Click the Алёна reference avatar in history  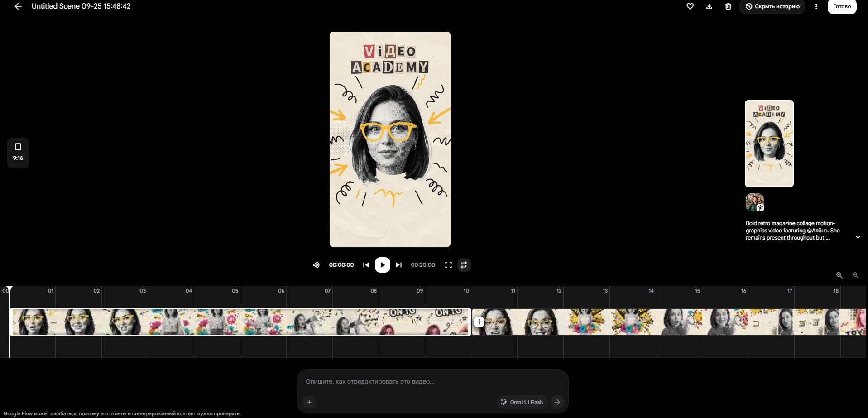point(755,202)
